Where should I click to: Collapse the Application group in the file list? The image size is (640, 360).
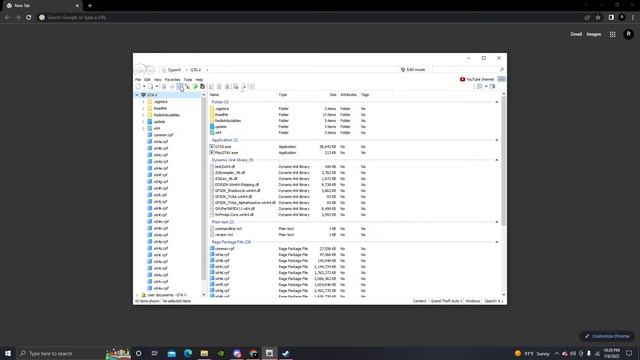[x=497, y=140]
